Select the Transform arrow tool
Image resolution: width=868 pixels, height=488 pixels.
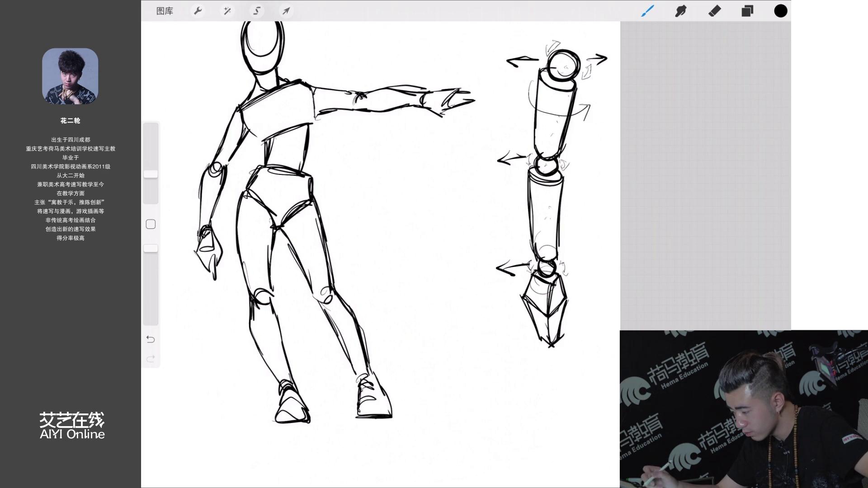[x=286, y=11]
